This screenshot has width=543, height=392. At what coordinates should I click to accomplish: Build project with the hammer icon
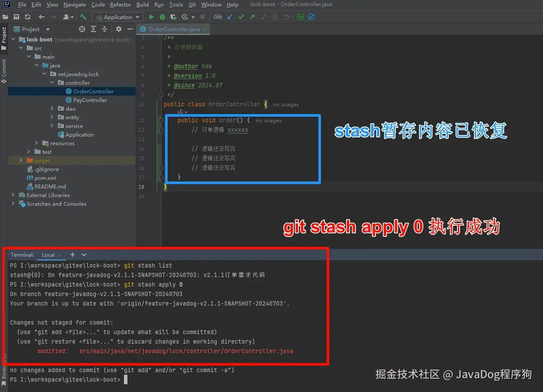(x=83, y=17)
